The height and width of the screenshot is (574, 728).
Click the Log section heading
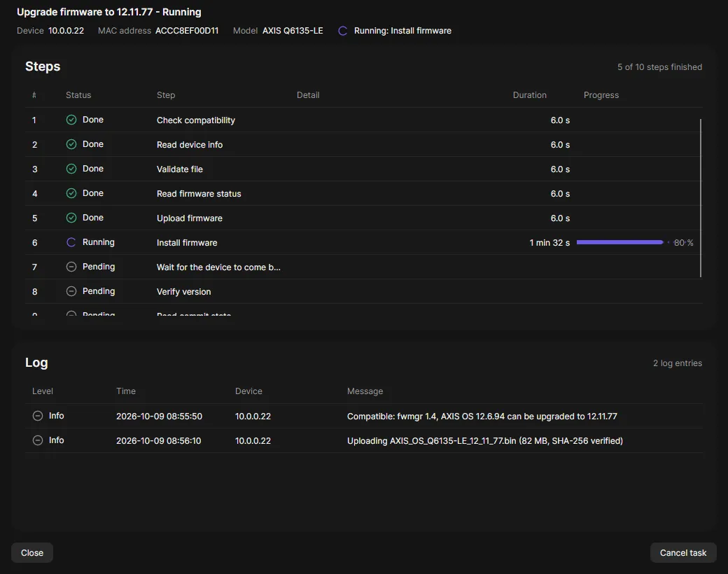[36, 363]
